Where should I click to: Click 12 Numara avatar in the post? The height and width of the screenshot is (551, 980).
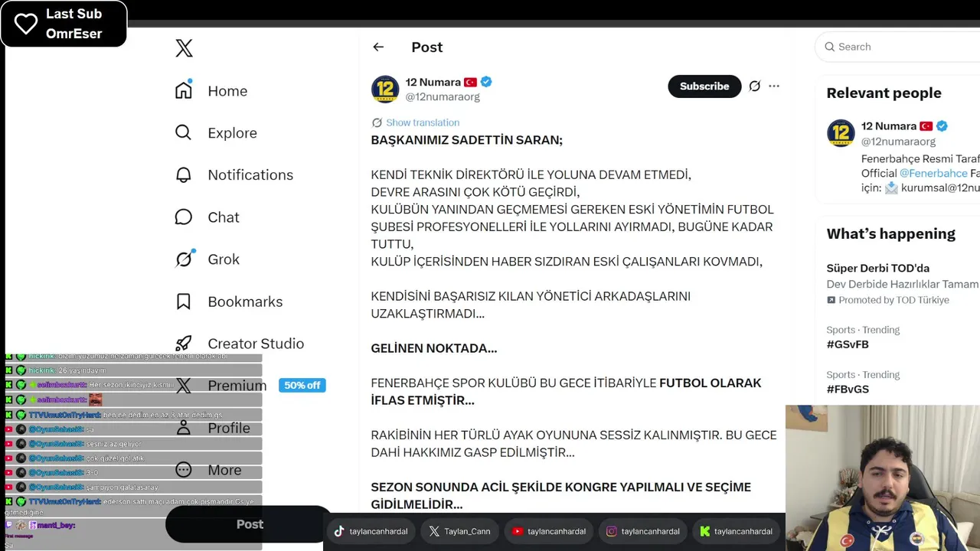[x=385, y=89]
